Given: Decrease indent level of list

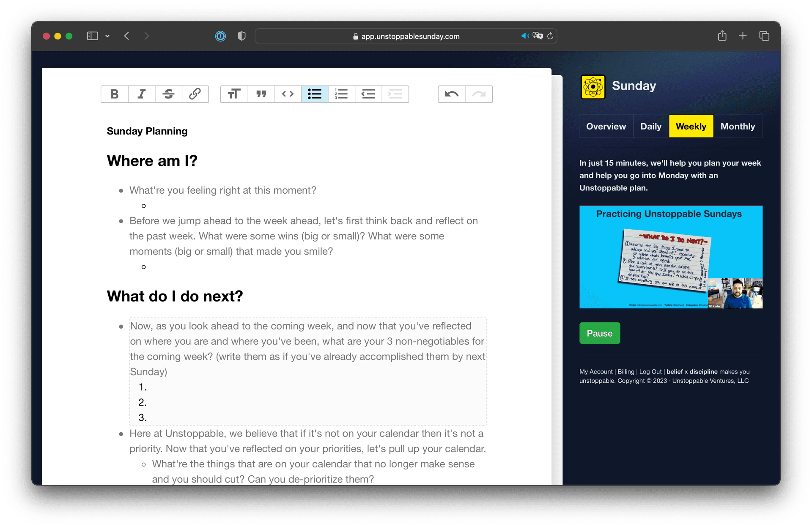Looking at the screenshot, I should tap(368, 94).
